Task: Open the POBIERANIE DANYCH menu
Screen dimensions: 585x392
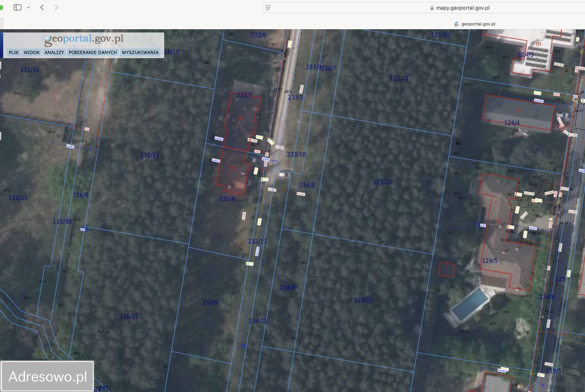Action: pyautogui.click(x=93, y=53)
